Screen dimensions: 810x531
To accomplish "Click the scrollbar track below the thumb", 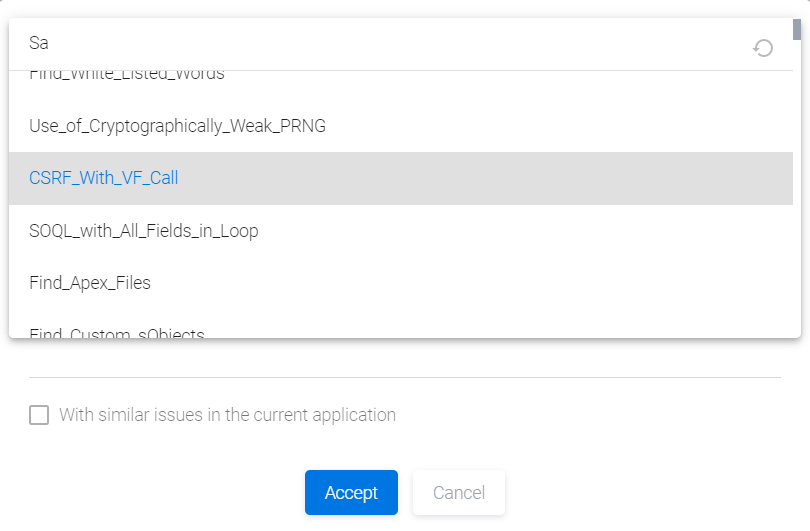I will (796, 200).
